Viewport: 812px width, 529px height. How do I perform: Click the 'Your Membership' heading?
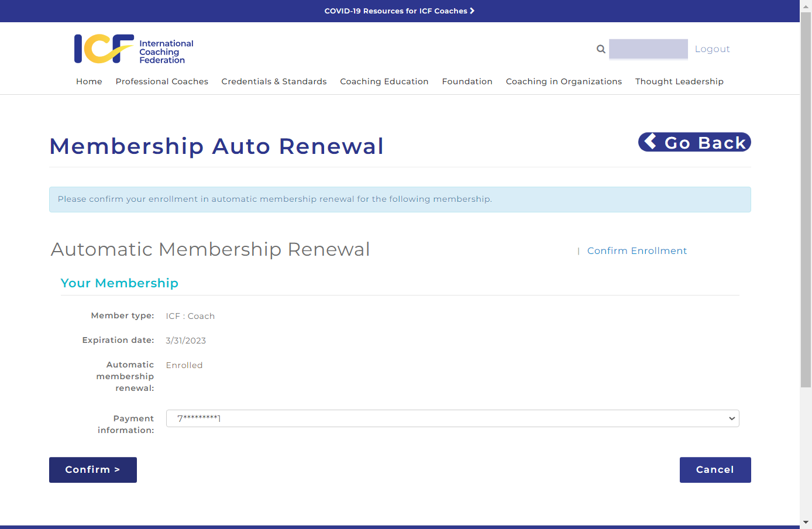[119, 283]
